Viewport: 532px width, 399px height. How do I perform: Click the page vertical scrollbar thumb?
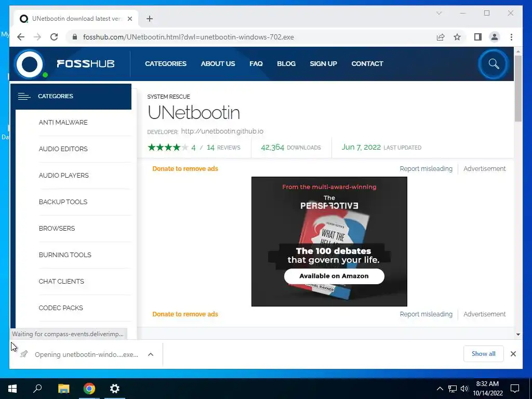tap(518, 88)
